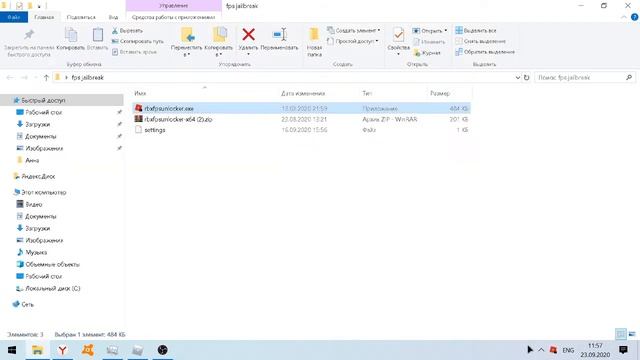This screenshot has width=640, height=360.
Task: Open the Move to (Переместить в) dropdown
Action: click(x=186, y=51)
